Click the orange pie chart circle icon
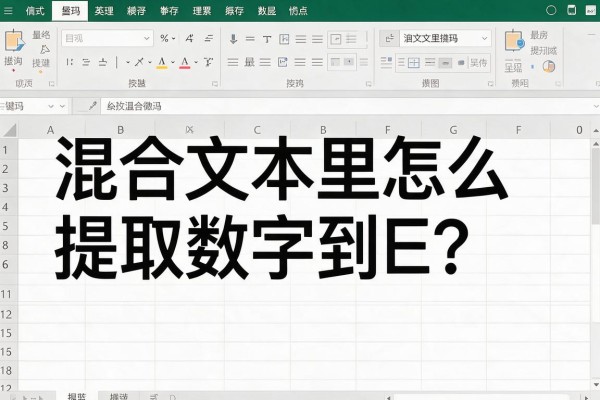This screenshot has height=400, width=600. point(549,67)
